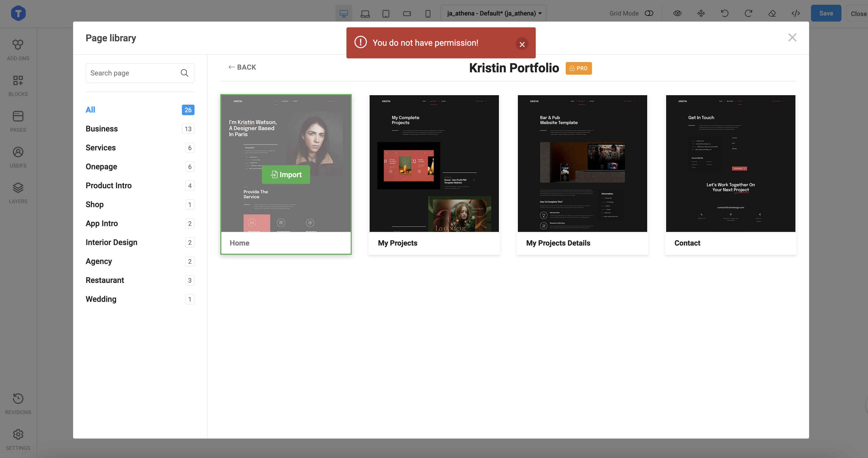Switch to mobile device preview
The width and height of the screenshot is (868, 458).
[x=428, y=13]
